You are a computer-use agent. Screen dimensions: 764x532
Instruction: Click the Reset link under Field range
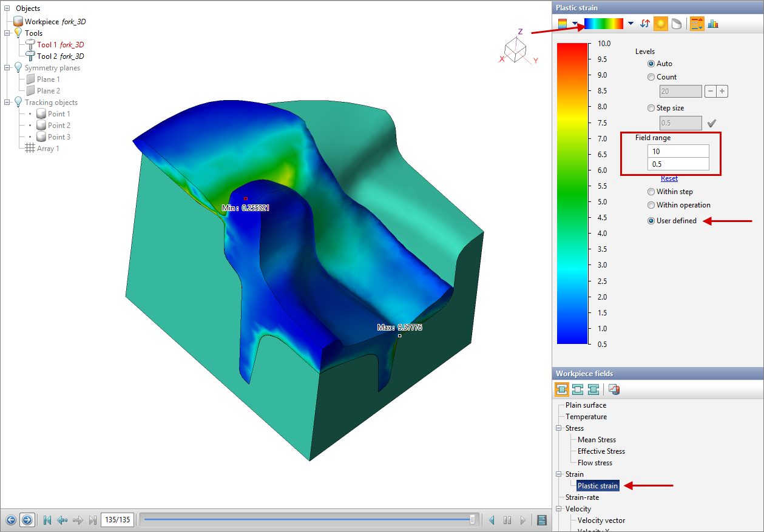(x=669, y=178)
